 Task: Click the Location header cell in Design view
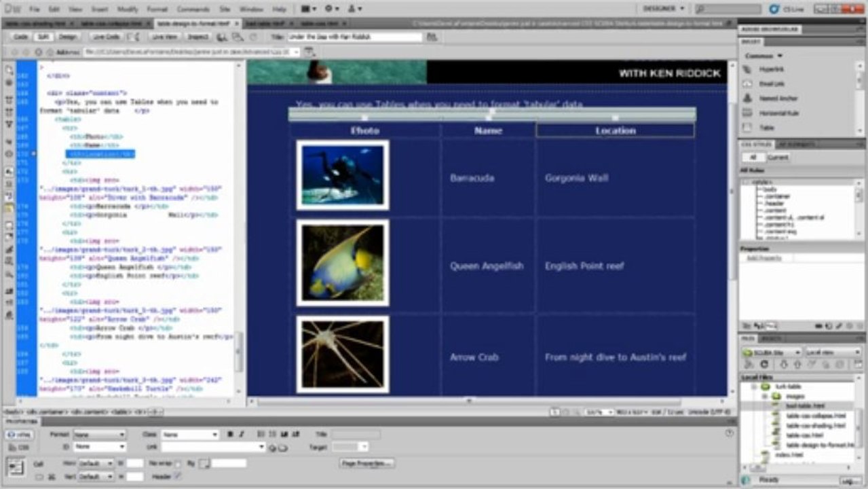(x=616, y=130)
